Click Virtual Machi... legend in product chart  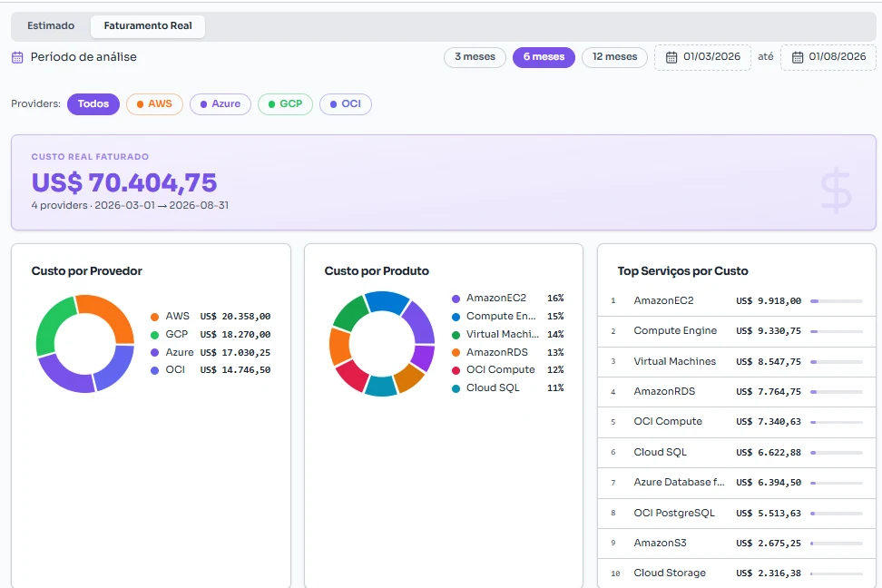pyautogui.click(x=507, y=334)
